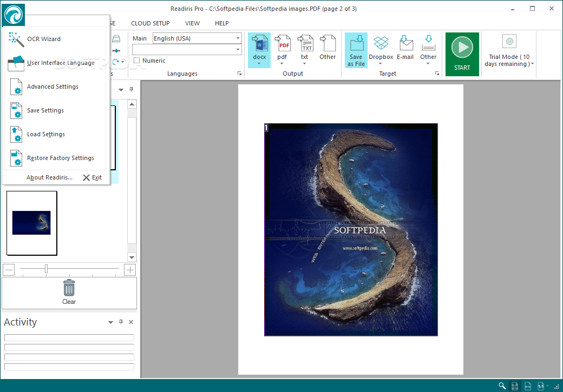The width and height of the screenshot is (563, 392).
Task: Click the thumbnail size slider handle
Action: (x=47, y=269)
